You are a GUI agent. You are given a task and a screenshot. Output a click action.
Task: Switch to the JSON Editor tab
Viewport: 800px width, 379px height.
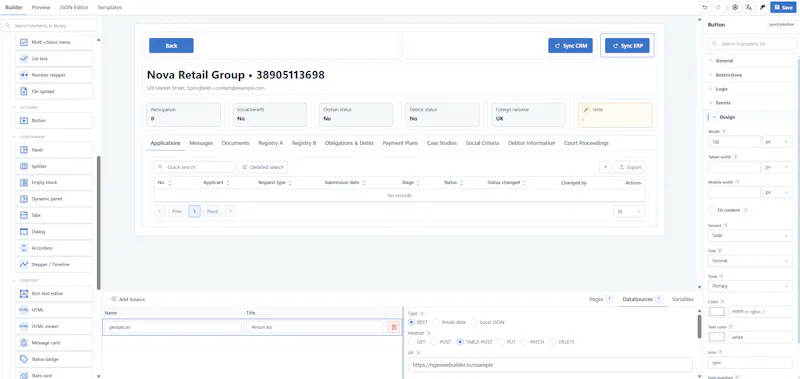[x=73, y=7]
